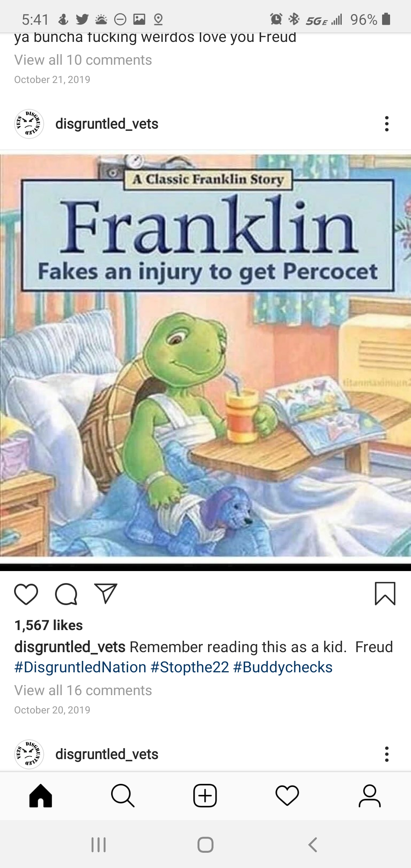Tap Android back navigation chevron
Screen dimensions: 411x868
313,844
